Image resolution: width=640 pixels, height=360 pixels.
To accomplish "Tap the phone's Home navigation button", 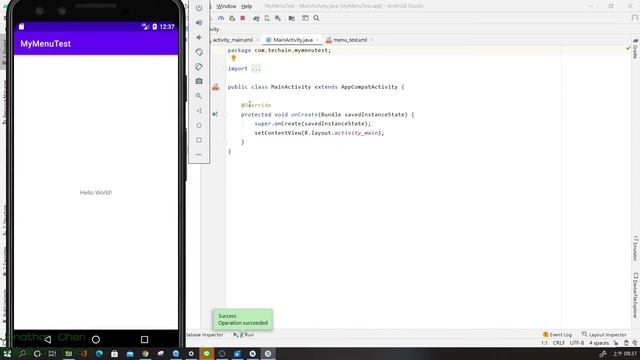I will pyautogui.click(x=96, y=339).
